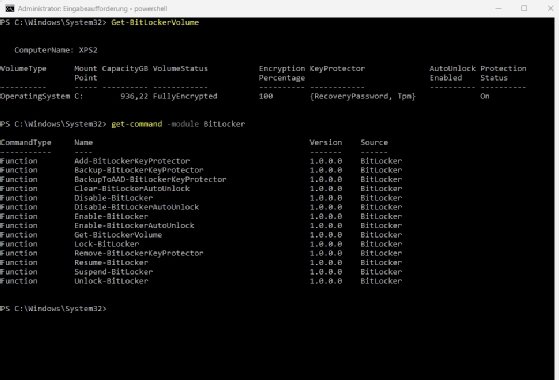Viewport: 559px width, 380px height.
Task: Click the PowerShell console icon in title bar
Action: click(x=10, y=8)
